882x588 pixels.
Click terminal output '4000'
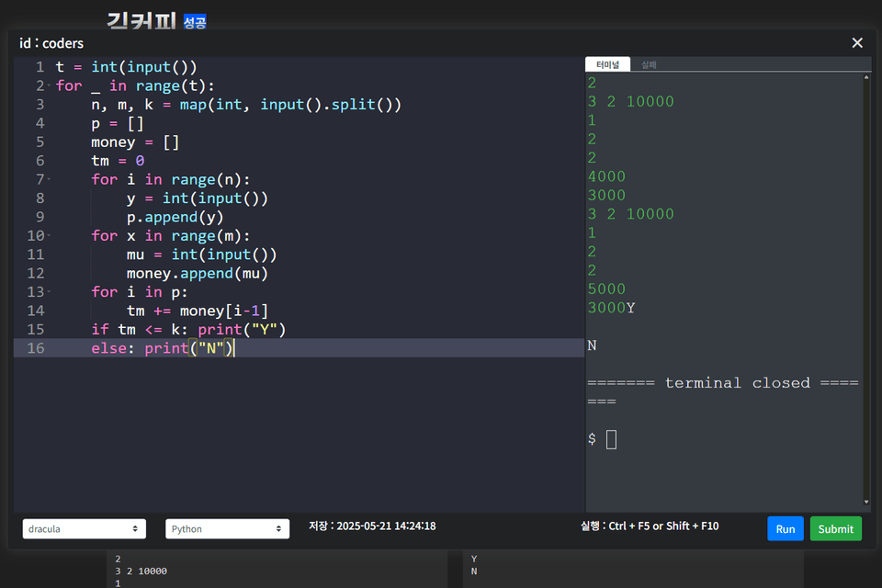606,176
